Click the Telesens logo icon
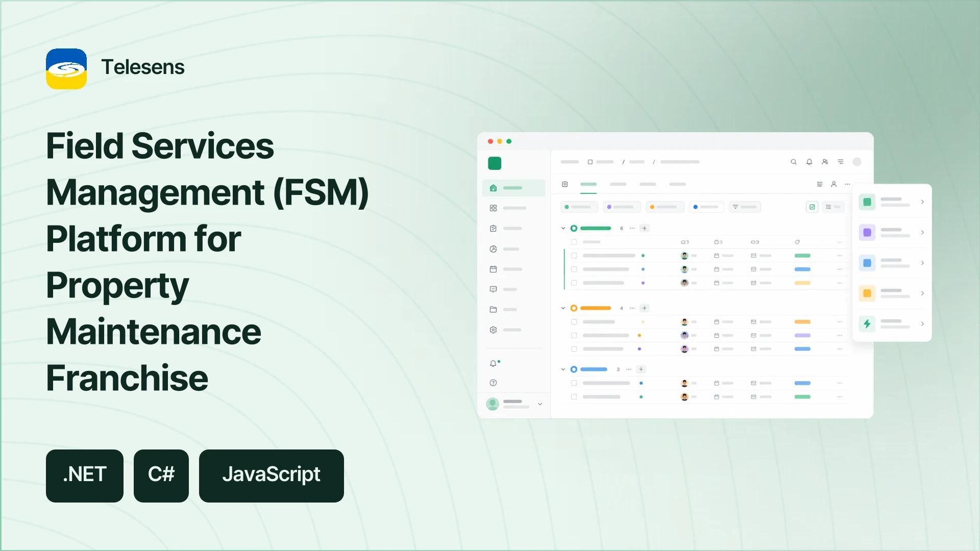This screenshot has height=551, width=980. pyautogui.click(x=66, y=69)
